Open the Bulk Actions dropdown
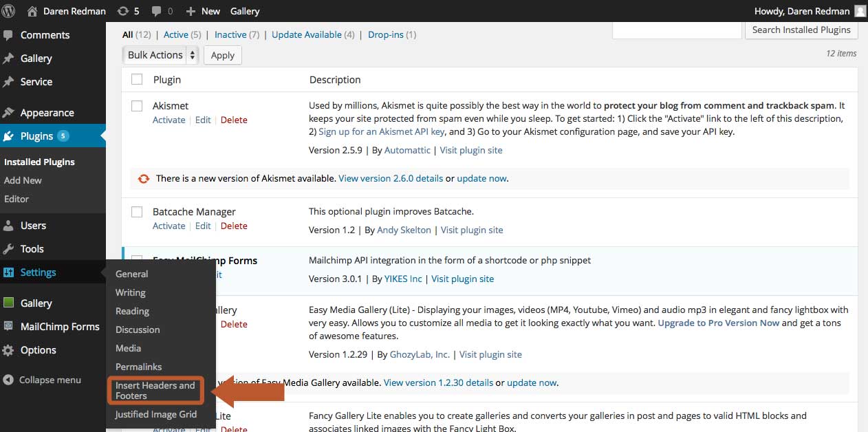This screenshot has height=432, width=868. pyautogui.click(x=162, y=55)
